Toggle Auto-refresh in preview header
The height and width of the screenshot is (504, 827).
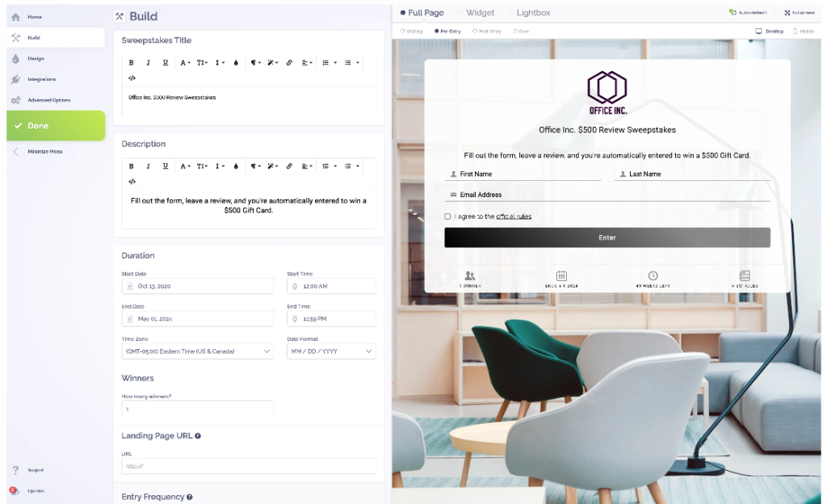tap(748, 12)
